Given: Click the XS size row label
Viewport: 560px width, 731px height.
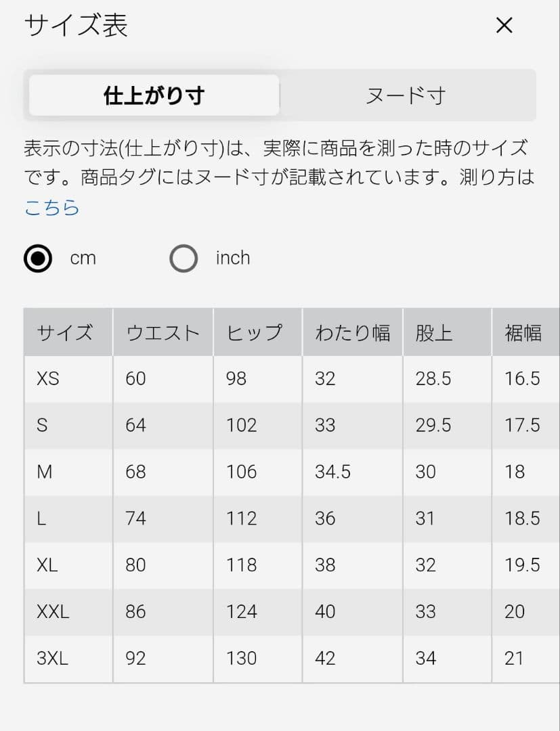Looking at the screenshot, I should (x=48, y=378).
